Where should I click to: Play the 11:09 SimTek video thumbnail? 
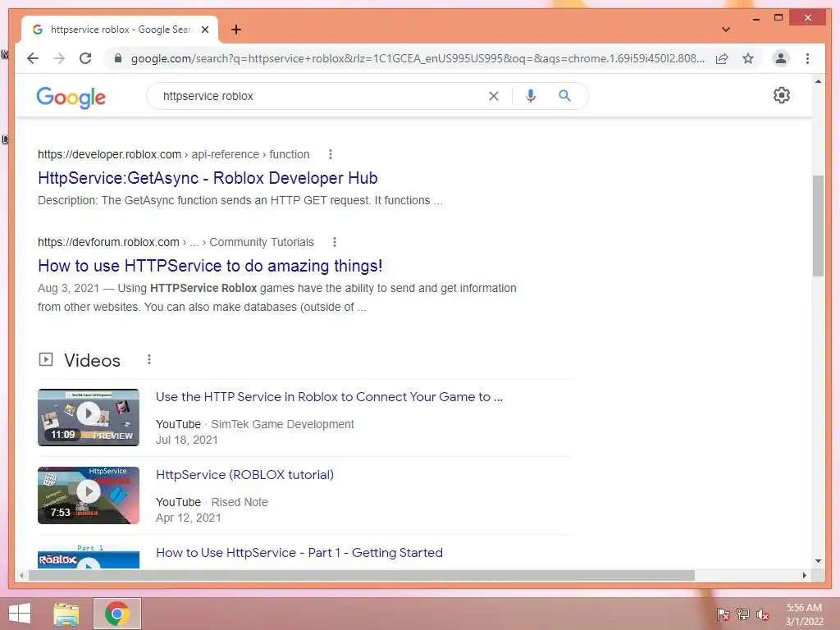coord(89,418)
